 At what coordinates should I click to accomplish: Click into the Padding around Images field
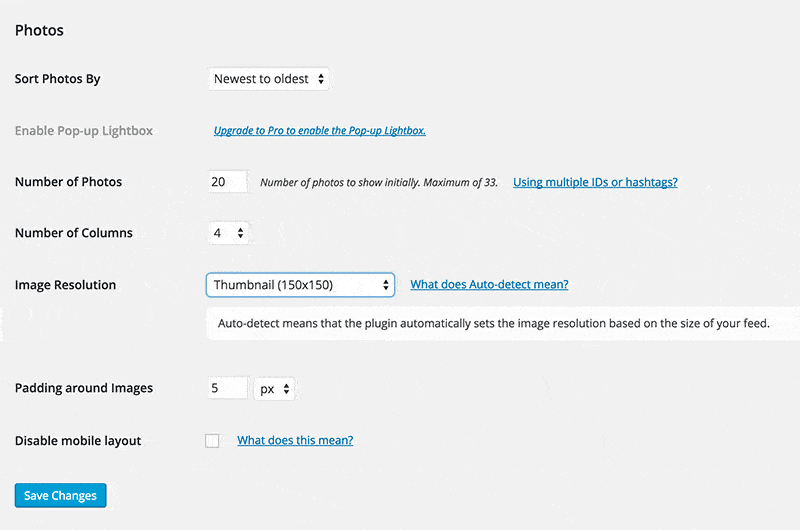click(227, 388)
